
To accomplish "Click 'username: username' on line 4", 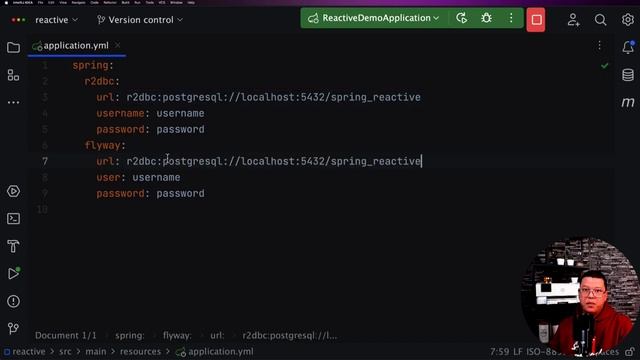I will [x=150, y=113].
